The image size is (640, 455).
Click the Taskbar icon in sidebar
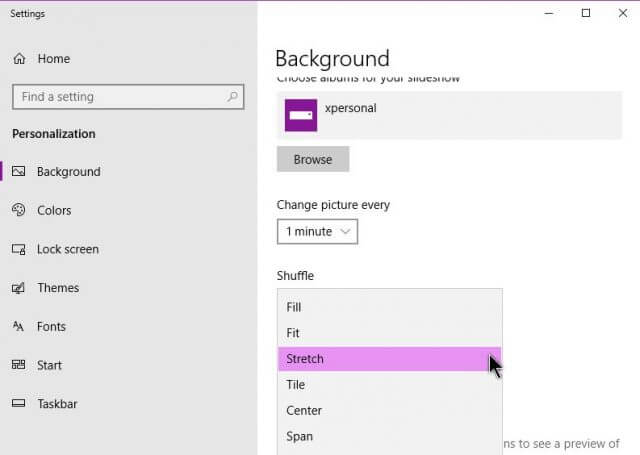[x=18, y=404]
